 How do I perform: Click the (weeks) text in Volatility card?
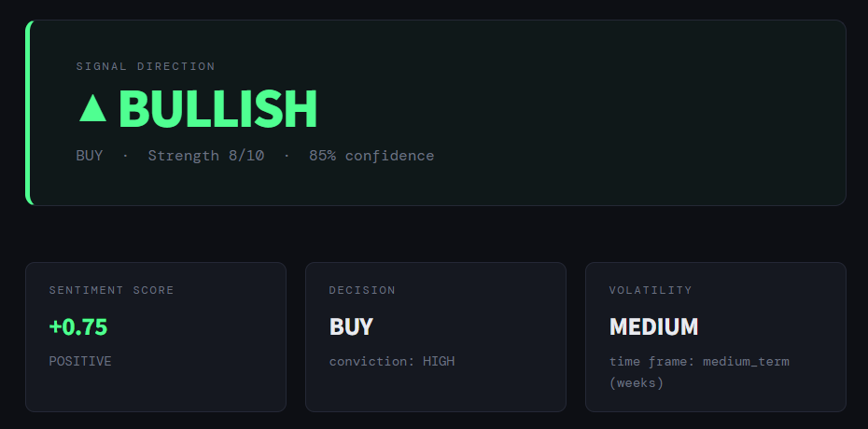click(x=636, y=382)
